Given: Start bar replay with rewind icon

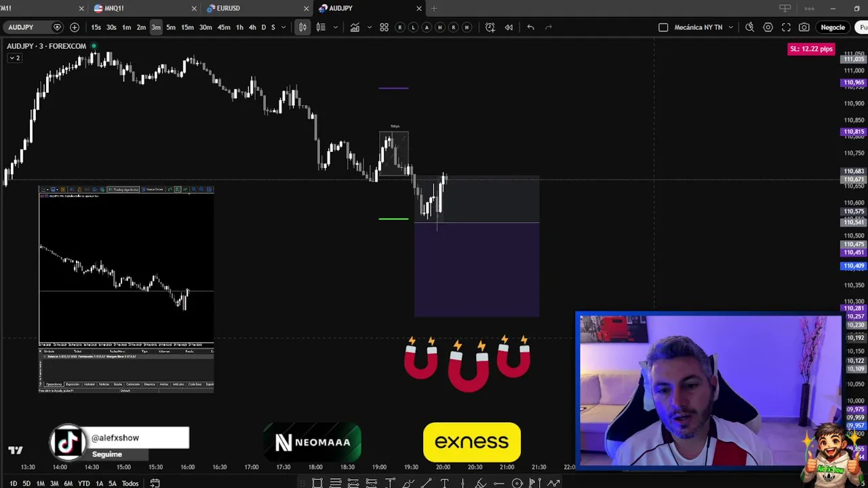Looking at the screenshot, I should point(509,27).
